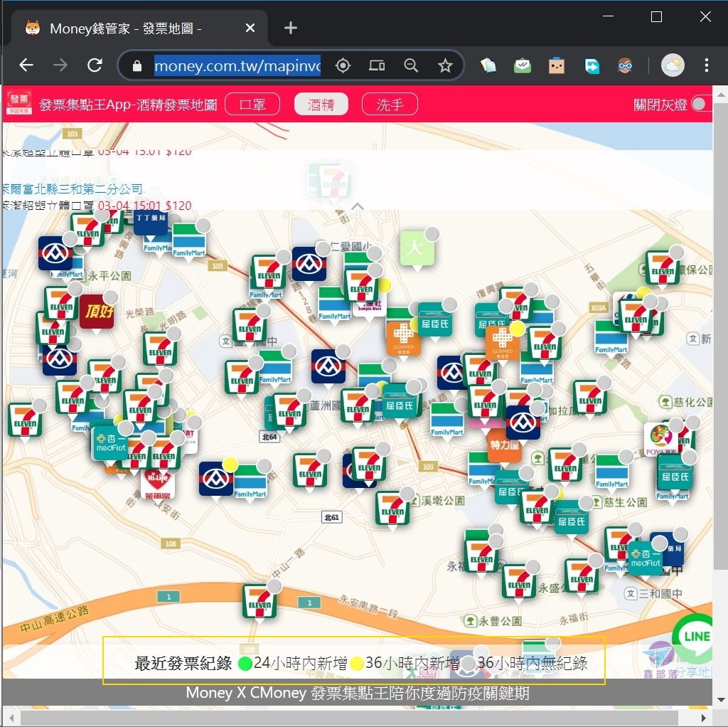The width and height of the screenshot is (728, 727).
Task: Open the glasses character extension icon
Action: (x=625, y=65)
